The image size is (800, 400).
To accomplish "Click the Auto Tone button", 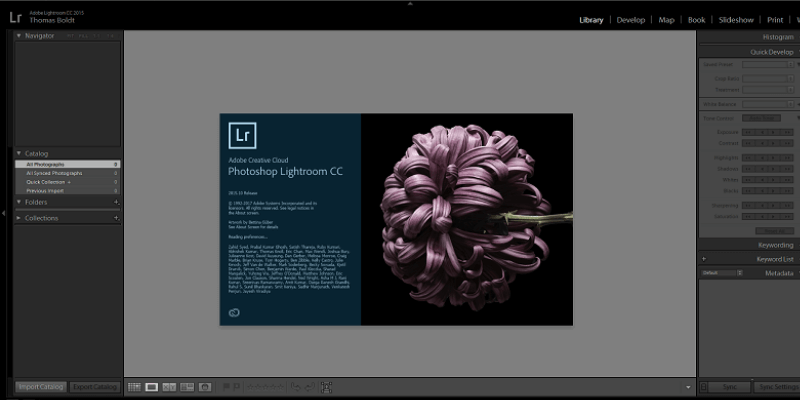I will tap(761, 118).
